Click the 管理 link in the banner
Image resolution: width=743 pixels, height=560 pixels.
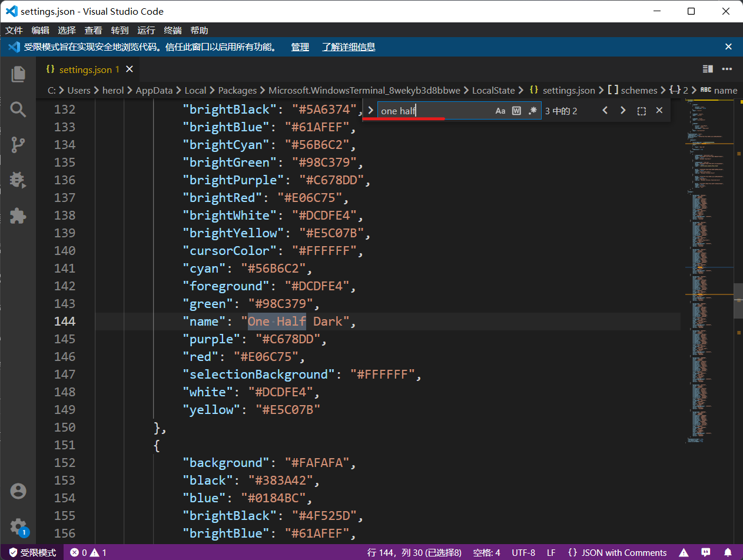(x=300, y=47)
